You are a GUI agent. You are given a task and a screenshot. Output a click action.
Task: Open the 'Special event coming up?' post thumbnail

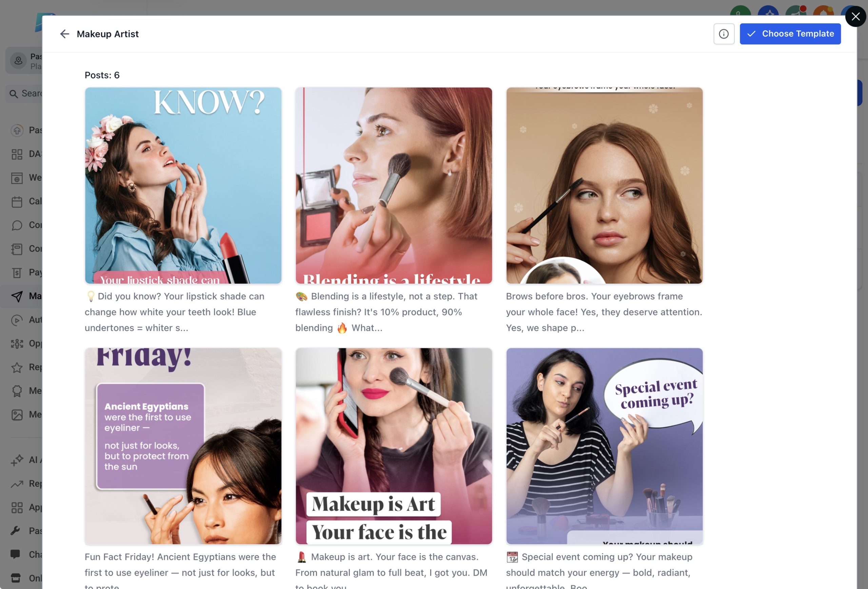click(604, 446)
